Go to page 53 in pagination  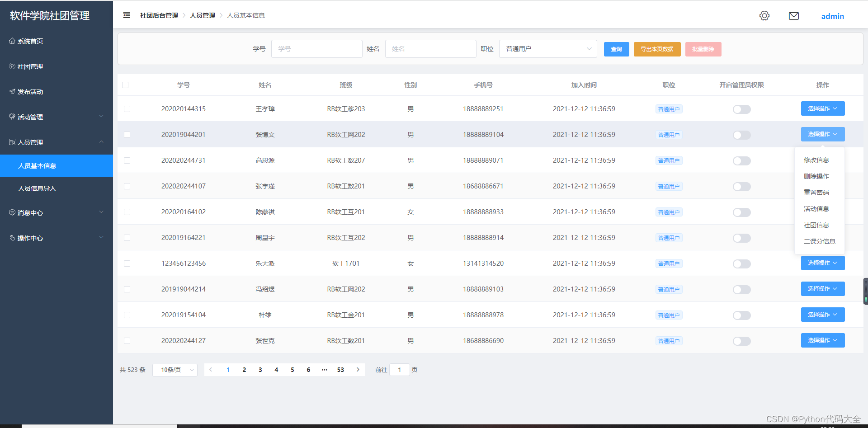point(340,370)
